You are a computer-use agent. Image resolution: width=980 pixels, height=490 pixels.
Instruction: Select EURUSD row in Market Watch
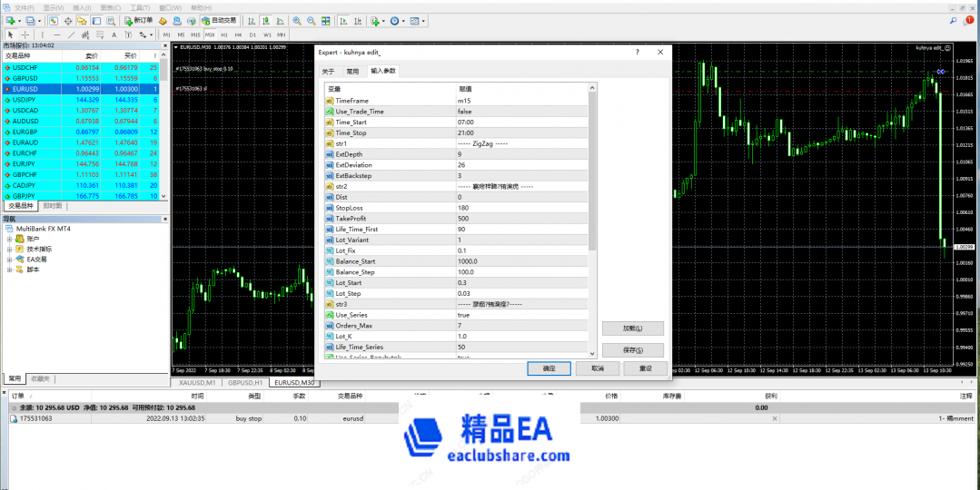81,89
